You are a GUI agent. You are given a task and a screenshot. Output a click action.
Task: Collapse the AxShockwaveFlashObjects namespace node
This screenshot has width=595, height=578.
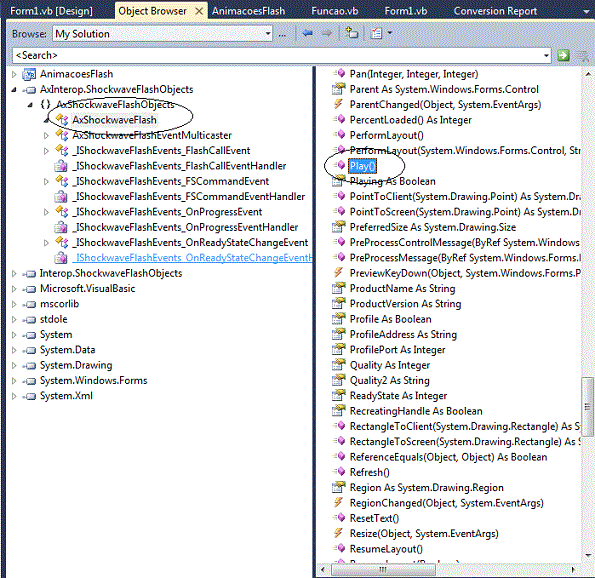click(30, 105)
